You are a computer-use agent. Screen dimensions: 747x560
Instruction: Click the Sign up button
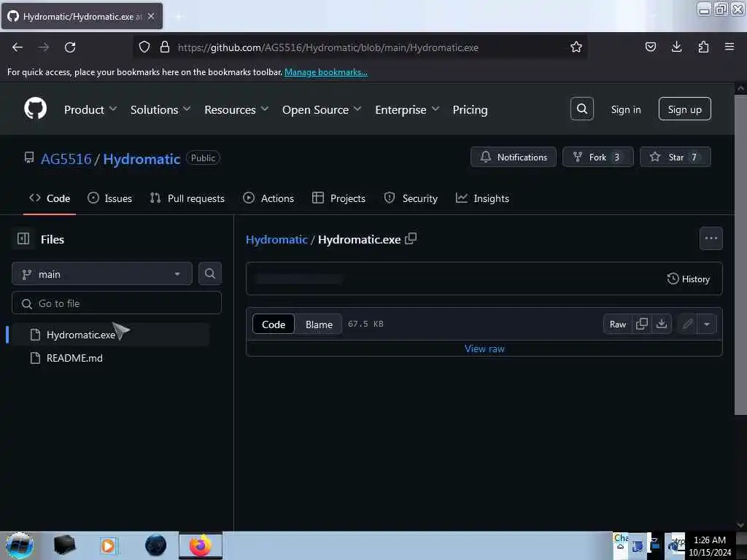pos(684,109)
